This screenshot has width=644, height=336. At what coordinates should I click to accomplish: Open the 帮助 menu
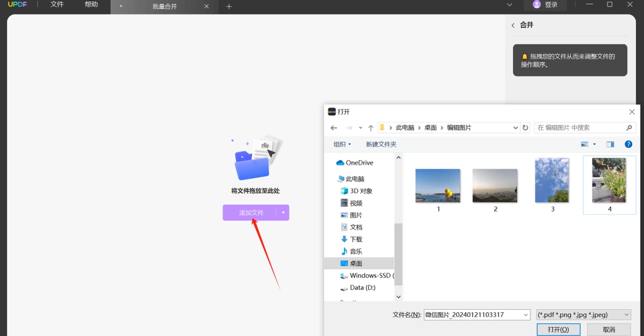click(91, 4)
